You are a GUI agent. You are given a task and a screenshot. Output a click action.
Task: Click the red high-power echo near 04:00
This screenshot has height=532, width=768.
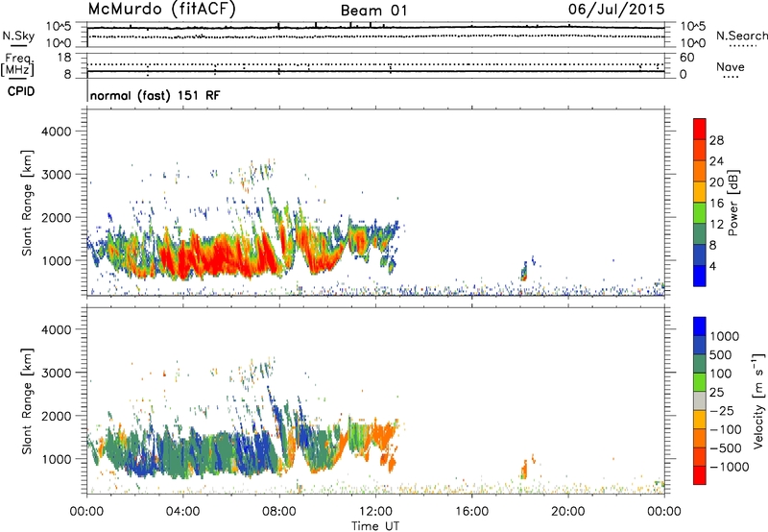[182, 259]
